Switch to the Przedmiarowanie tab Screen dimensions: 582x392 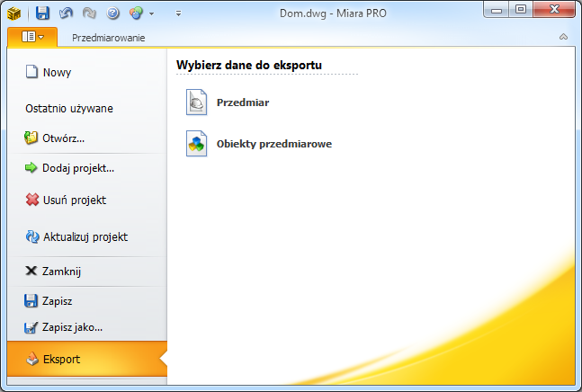point(108,38)
